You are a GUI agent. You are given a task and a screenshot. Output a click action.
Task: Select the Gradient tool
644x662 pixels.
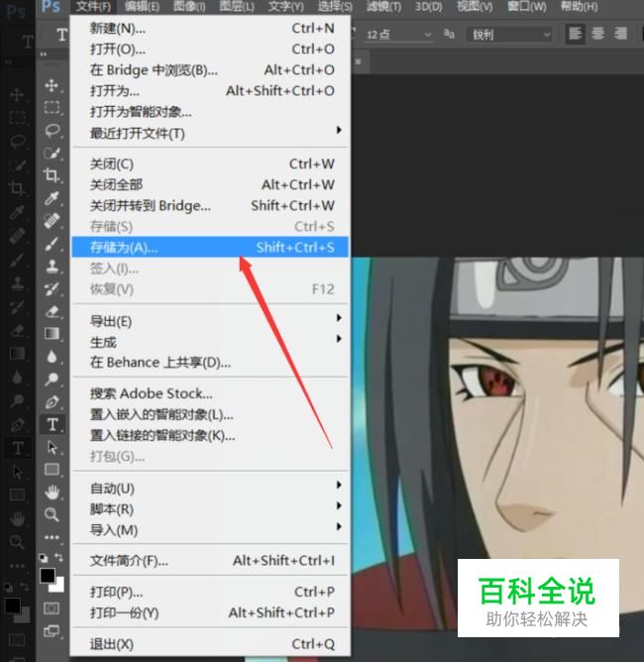(52, 334)
